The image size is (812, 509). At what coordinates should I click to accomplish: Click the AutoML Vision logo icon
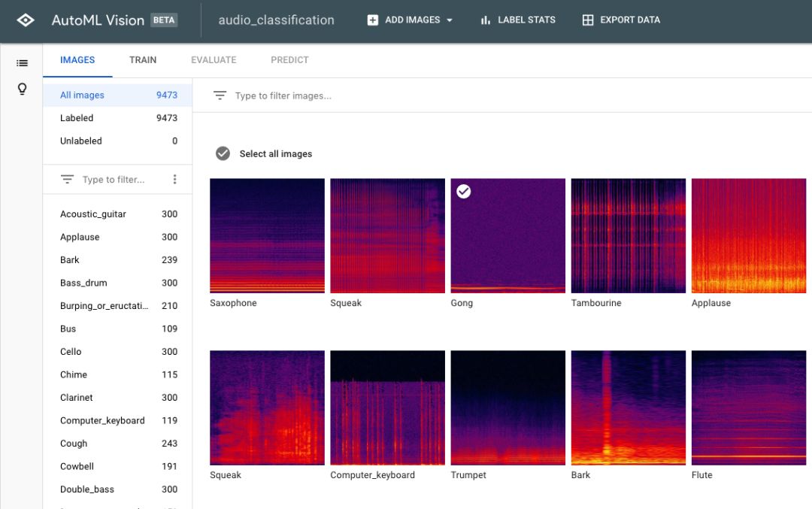[x=26, y=20]
